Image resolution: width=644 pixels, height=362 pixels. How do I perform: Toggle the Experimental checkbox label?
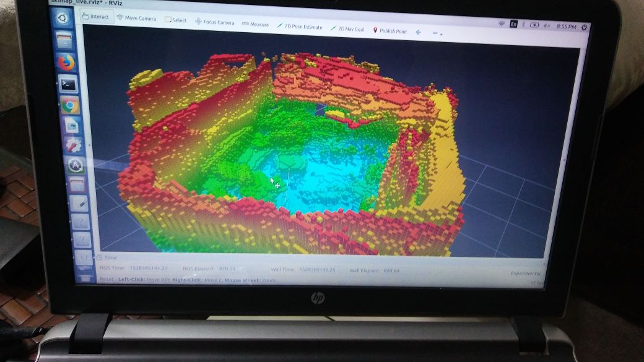[525, 274]
